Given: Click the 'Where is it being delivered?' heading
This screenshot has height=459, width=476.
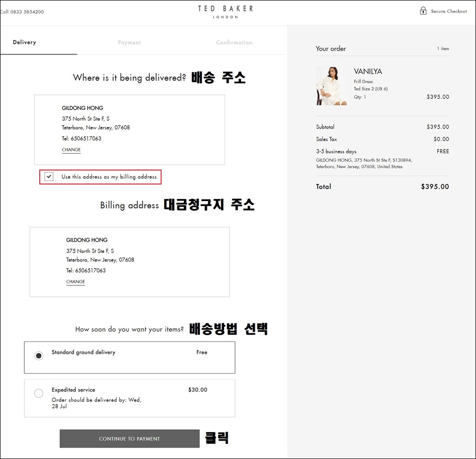Looking at the screenshot, I should point(129,78).
